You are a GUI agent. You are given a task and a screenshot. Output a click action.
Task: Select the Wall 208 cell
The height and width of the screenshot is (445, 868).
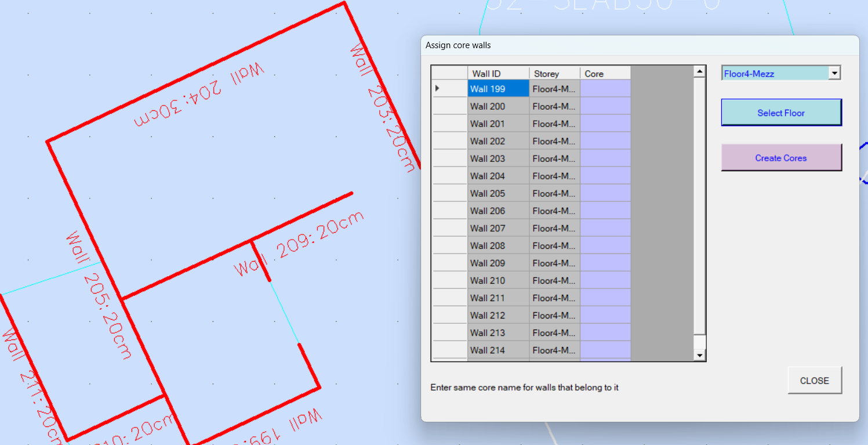[498, 245]
